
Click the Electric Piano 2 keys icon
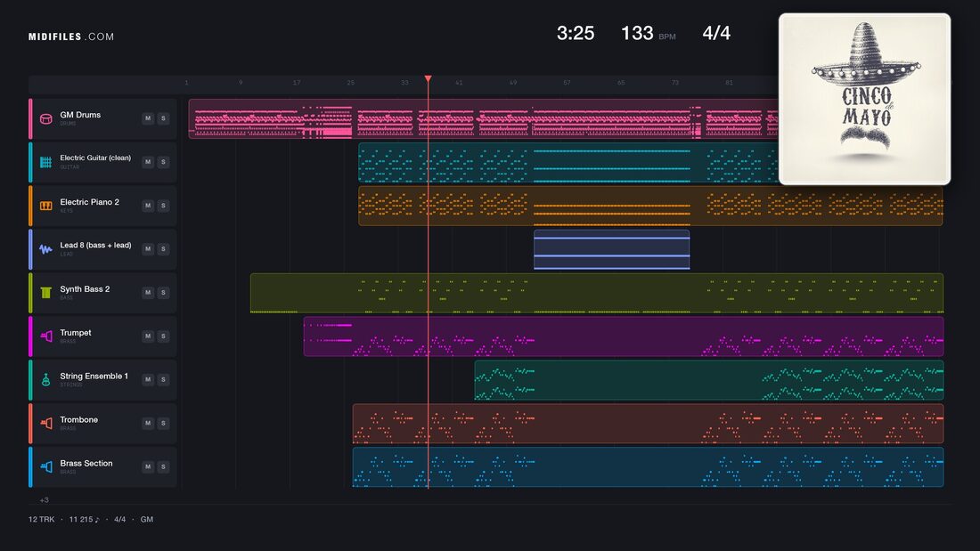pyautogui.click(x=45, y=206)
